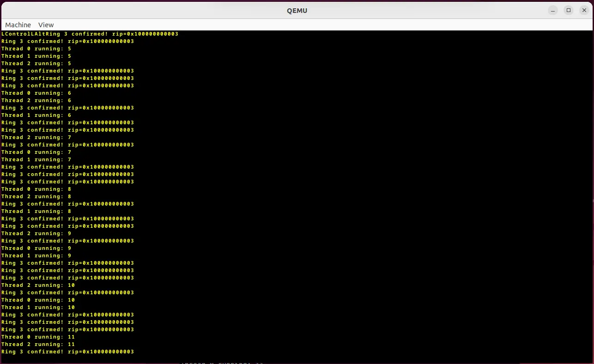Click the 'Thread 0 running: 8' output
The image size is (594, 364).
pyautogui.click(x=36, y=189)
